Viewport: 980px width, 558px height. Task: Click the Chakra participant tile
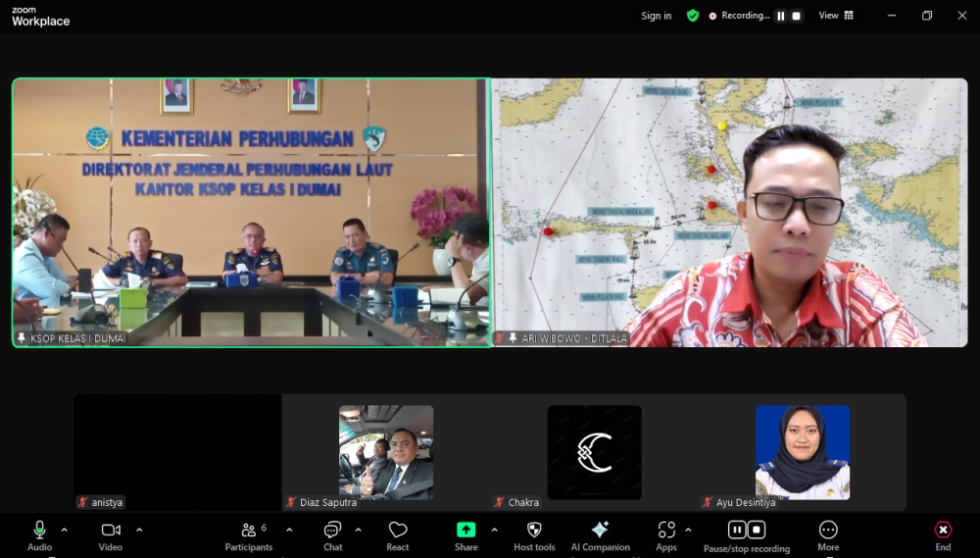595,452
